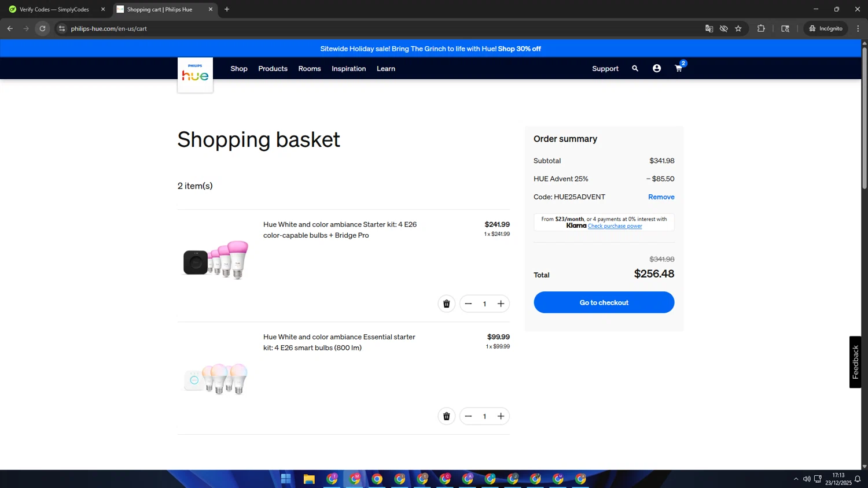Viewport: 868px width, 488px height.
Task: Switch to Verify Codes SimplyCodes tab
Action: tap(55, 9)
